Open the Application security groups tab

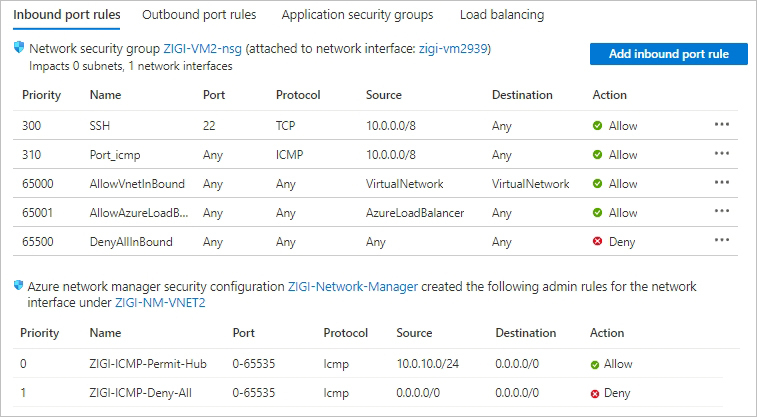[357, 15]
